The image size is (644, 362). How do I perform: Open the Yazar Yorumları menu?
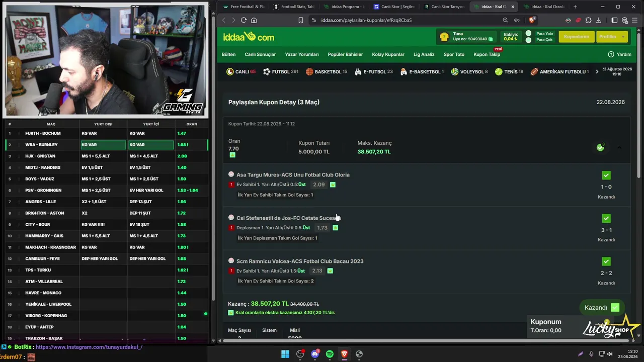coord(302,54)
